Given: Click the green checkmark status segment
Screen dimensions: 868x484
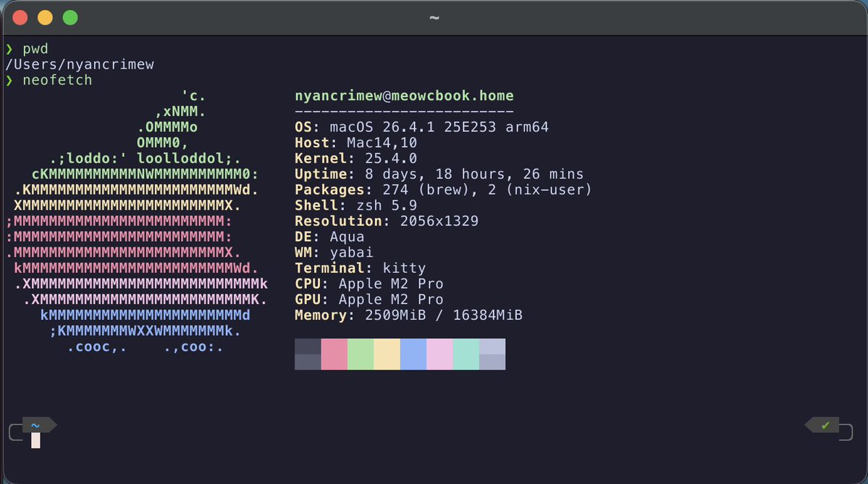Looking at the screenshot, I should click(x=822, y=425).
